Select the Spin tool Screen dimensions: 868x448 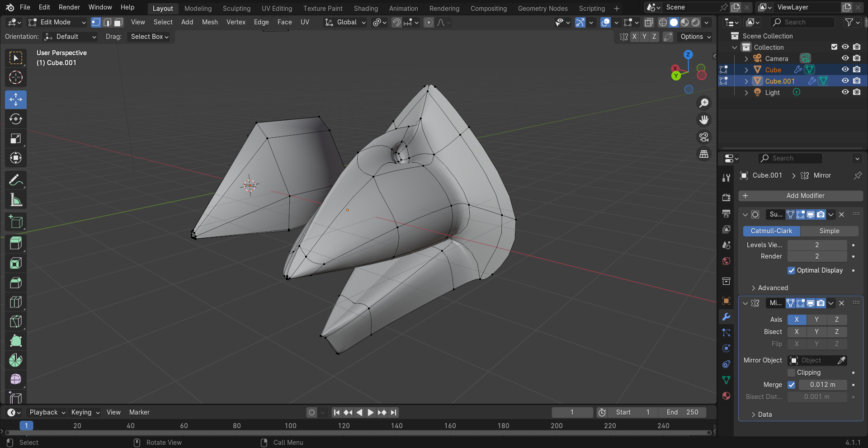pyautogui.click(x=16, y=360)
